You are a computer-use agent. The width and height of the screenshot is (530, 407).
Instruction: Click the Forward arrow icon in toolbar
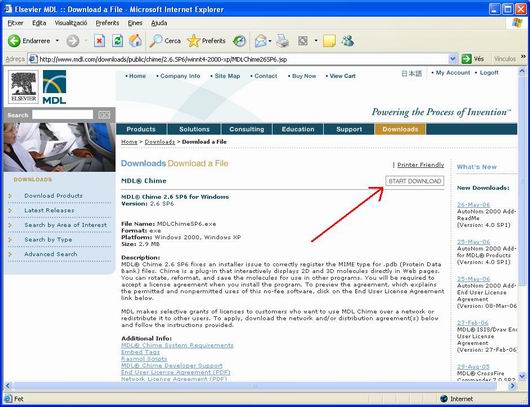coord(72,41)
